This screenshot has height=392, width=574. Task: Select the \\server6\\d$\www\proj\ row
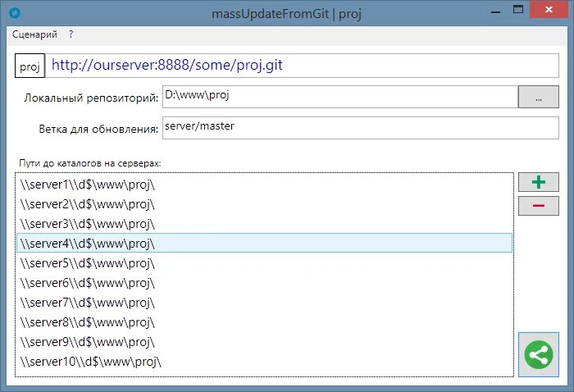point(264,283)
